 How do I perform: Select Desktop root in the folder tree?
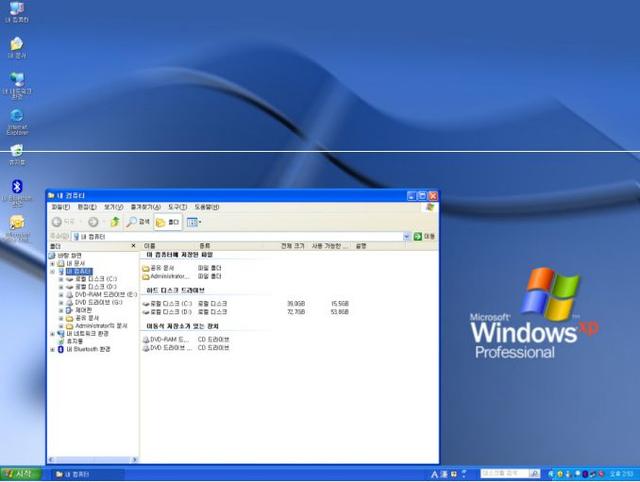coord(65,255)
